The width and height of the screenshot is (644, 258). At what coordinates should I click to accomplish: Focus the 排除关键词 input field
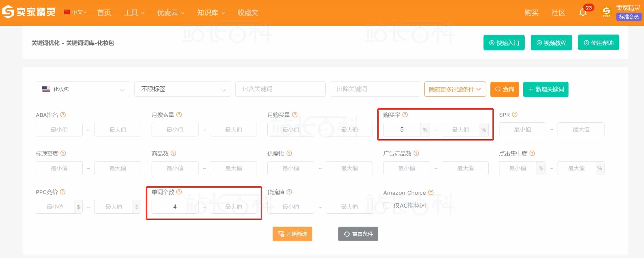(x=375, y=89)
